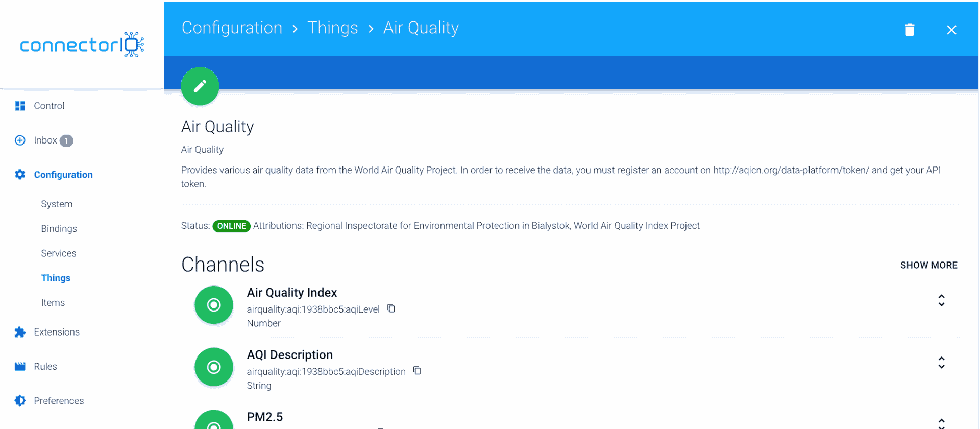
Task: Click the Extensions puzzle icon
Action: click(x=20, y=332)
